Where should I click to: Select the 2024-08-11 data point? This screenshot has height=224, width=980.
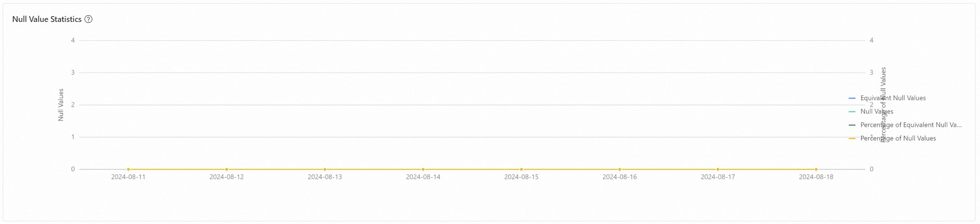[129, 169]
